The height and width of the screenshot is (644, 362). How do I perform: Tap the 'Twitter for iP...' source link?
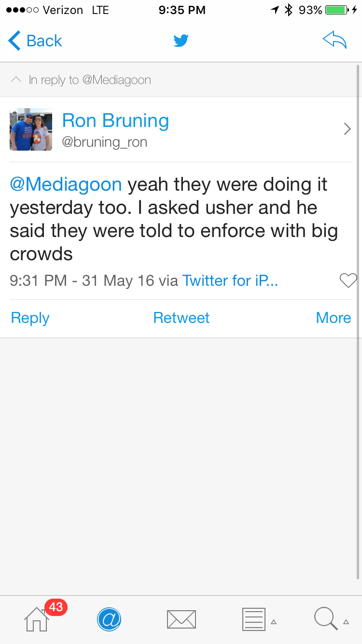[230, 280]
